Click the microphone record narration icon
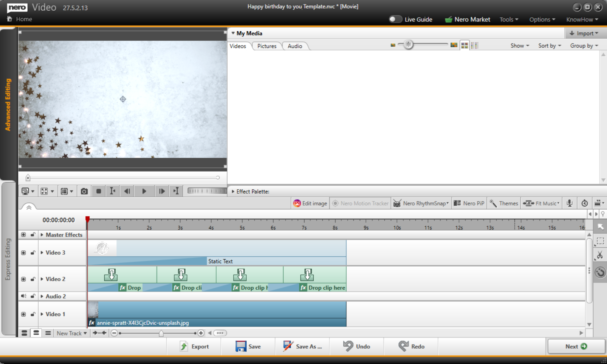Screen dimensions: 607x364 pyautogui.click(x=570, y=203)
